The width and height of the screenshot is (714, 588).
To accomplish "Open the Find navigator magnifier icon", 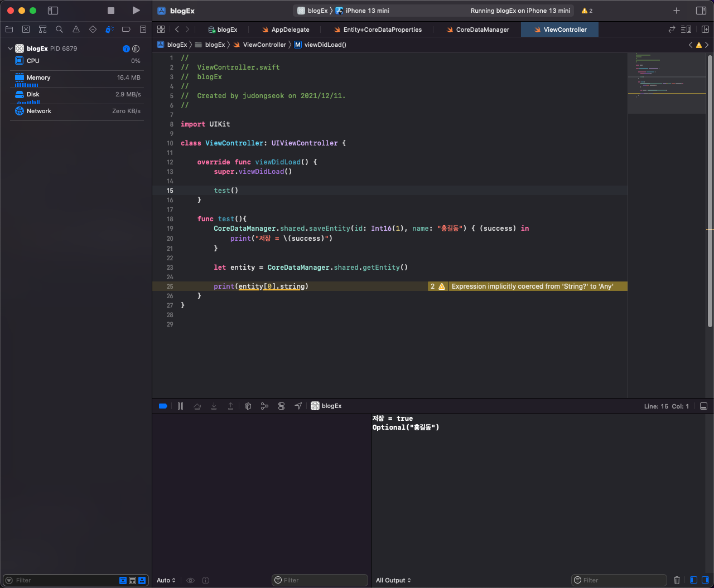I will (x=59, y=30).
